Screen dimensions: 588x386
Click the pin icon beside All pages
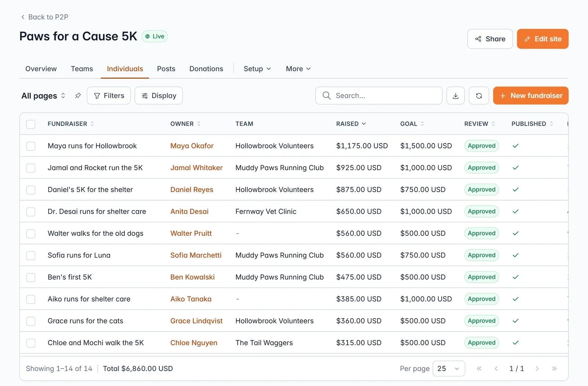(78, 96)
